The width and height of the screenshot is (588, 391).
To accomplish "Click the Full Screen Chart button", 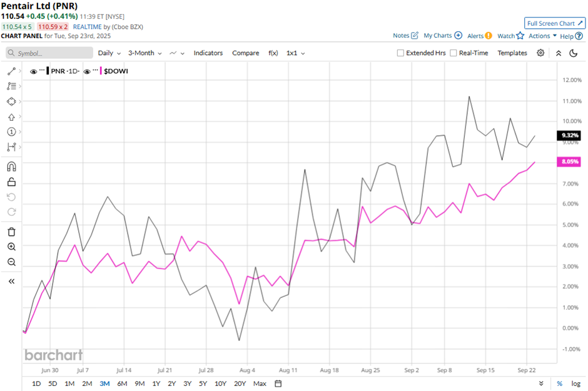I will pos(555,23).
